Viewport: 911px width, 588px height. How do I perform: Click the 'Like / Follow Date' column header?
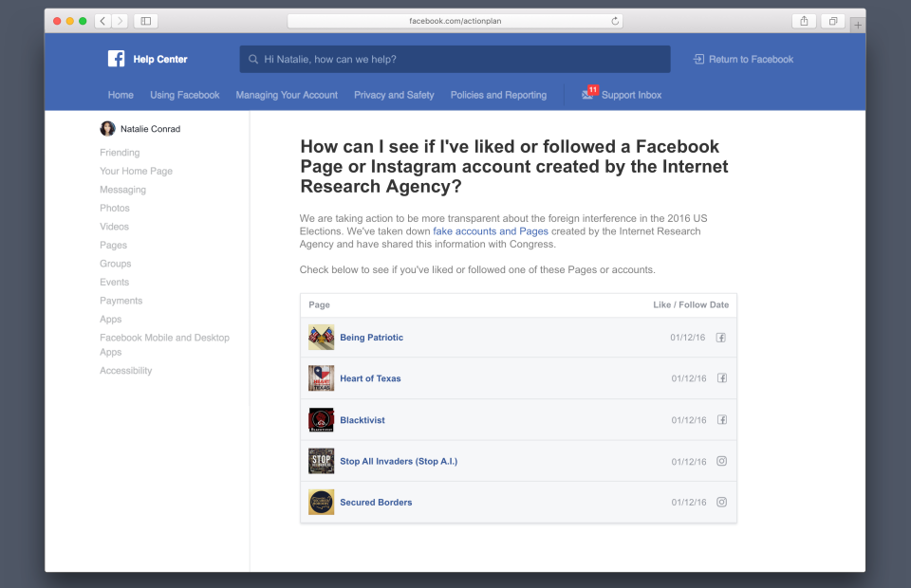[691, 304]
